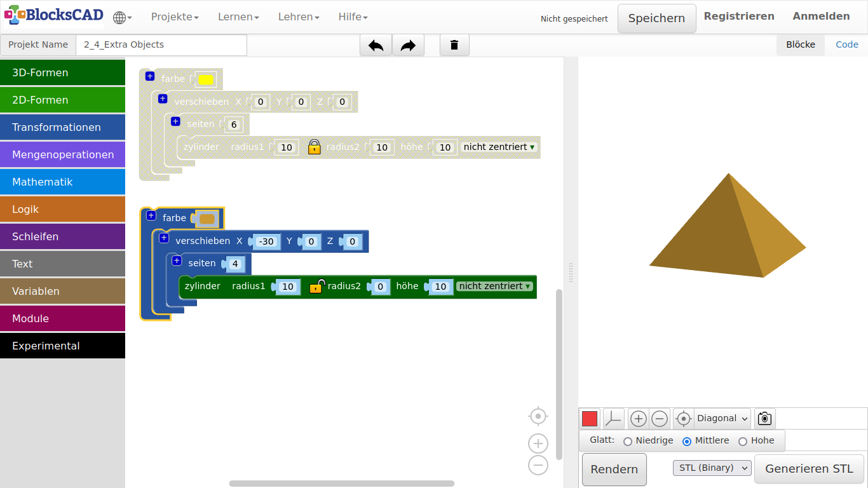Click the red render color swatch
This screenshot has height=488, width=868.
(590, 419)
